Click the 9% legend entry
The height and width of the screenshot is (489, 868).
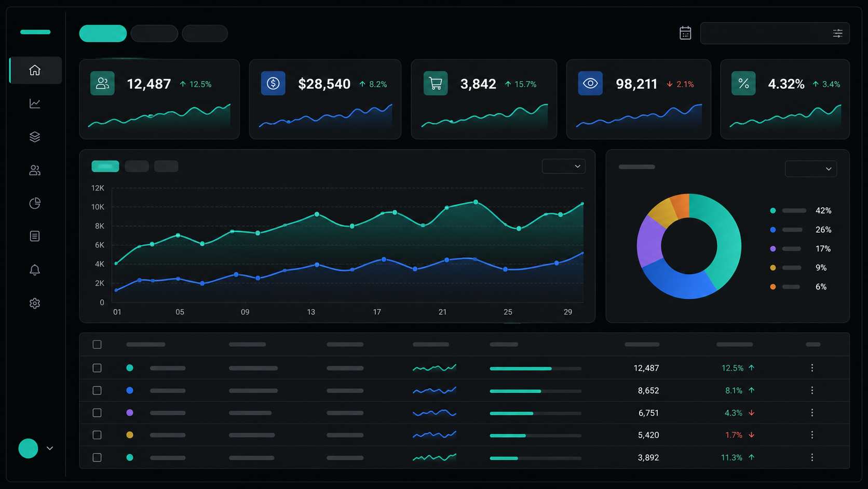tap(798, 268)
